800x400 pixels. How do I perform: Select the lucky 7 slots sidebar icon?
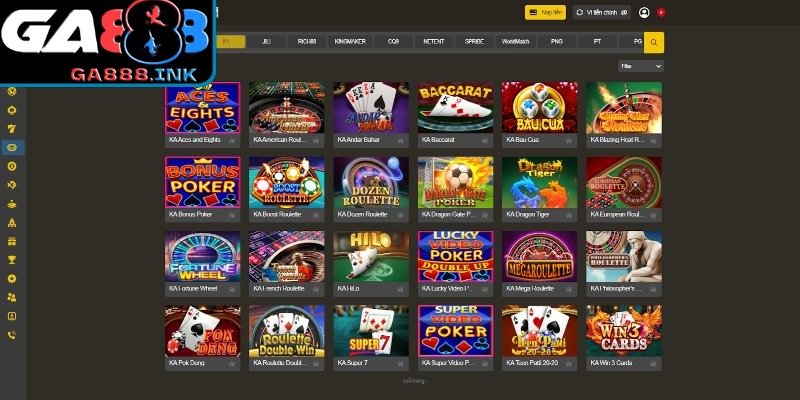(12, 129)
